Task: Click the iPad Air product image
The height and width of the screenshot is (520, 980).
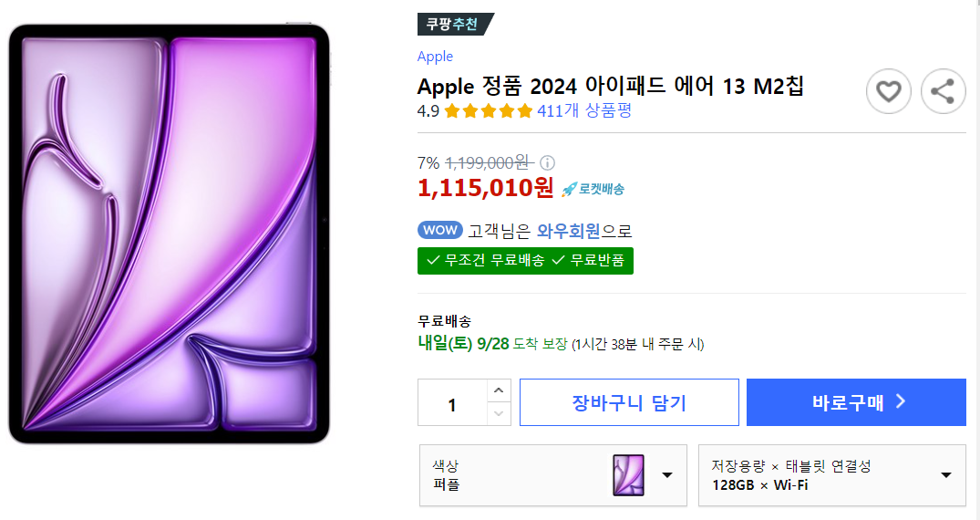Action: 170,234
